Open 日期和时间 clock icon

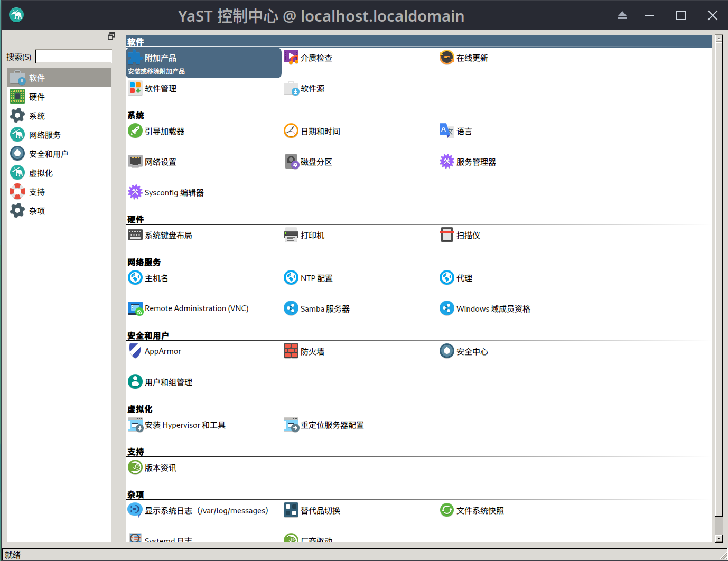[x=291, y=130]
